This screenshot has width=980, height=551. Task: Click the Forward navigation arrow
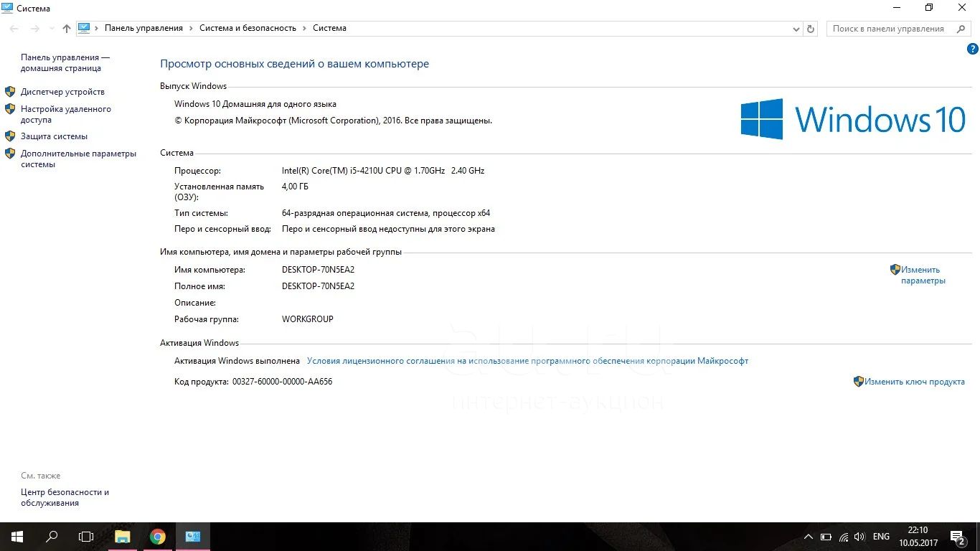[34, 29]
